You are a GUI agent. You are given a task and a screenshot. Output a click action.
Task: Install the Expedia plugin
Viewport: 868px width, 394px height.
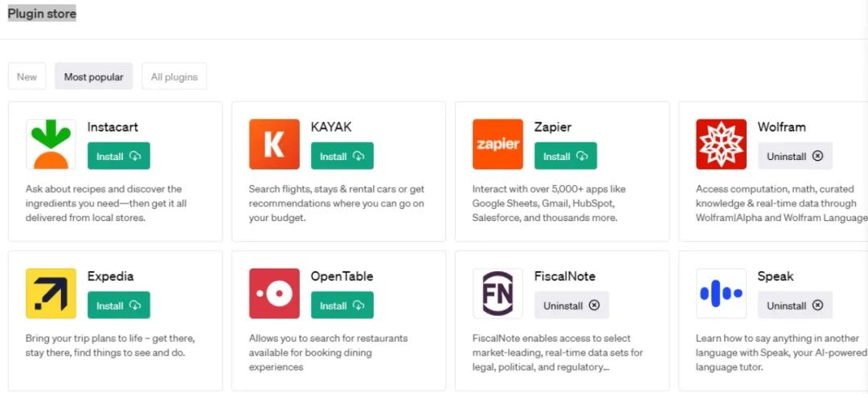[118, 306]
